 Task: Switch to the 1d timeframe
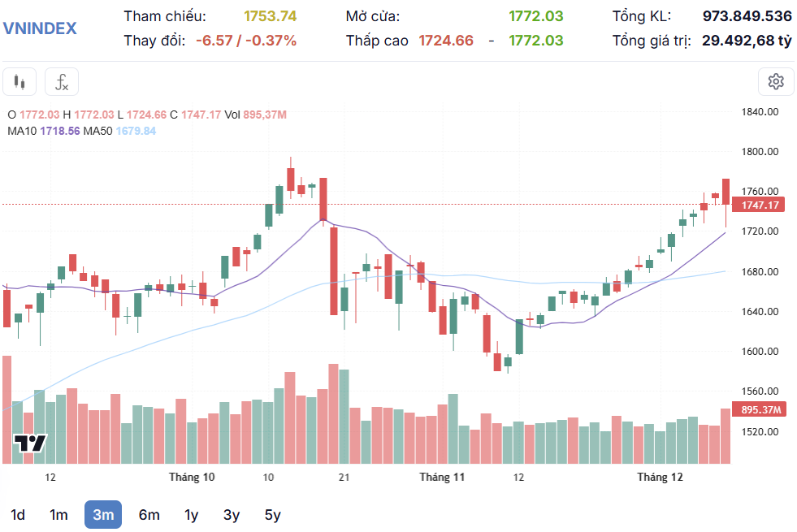[x=19, y=514]
